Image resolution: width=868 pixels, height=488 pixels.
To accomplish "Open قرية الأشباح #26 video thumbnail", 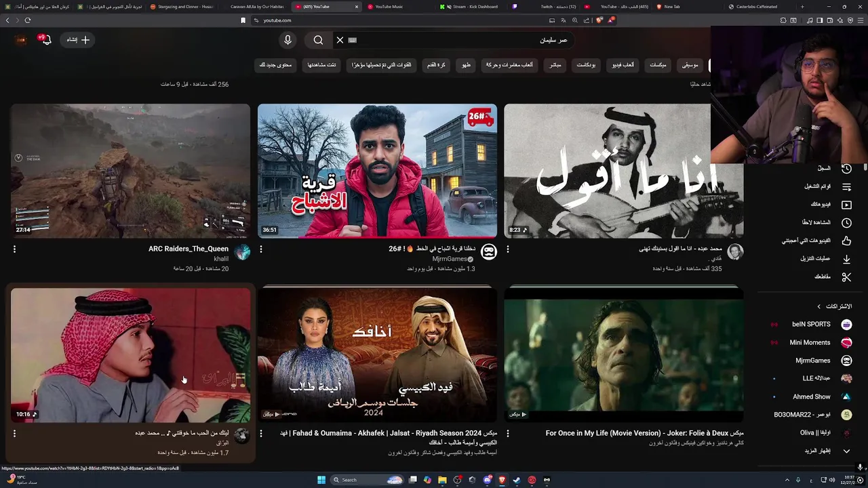I will click(x=377, y=171).
